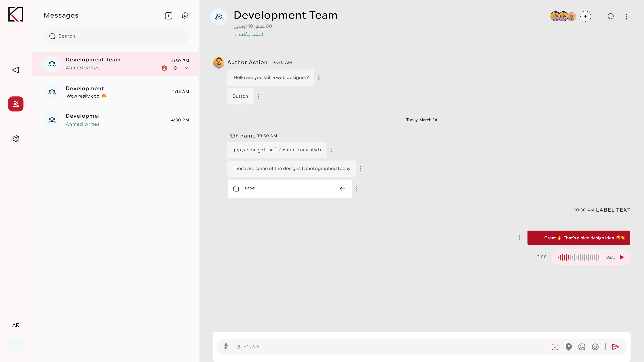
Task: Click the Search conversations field
Action: click(116, 36)
